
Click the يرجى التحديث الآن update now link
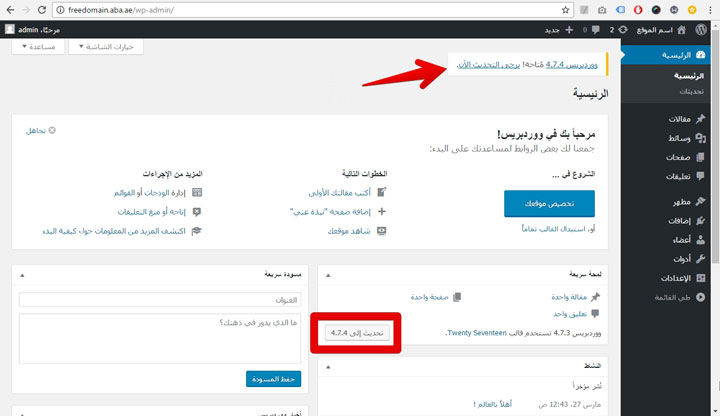[489, 65]
